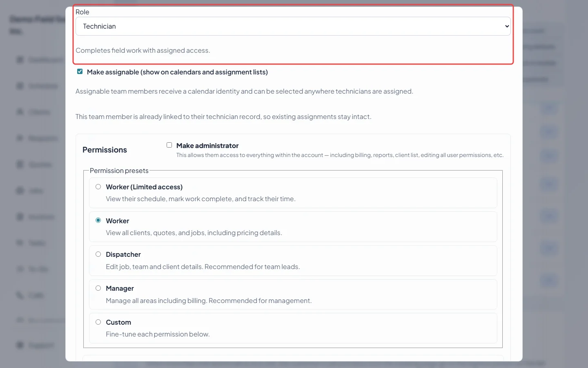Click the text "Edit job, team and client details"
This screenshot has height=368, width=588.
pyautogui.click(x=203, y=267)
